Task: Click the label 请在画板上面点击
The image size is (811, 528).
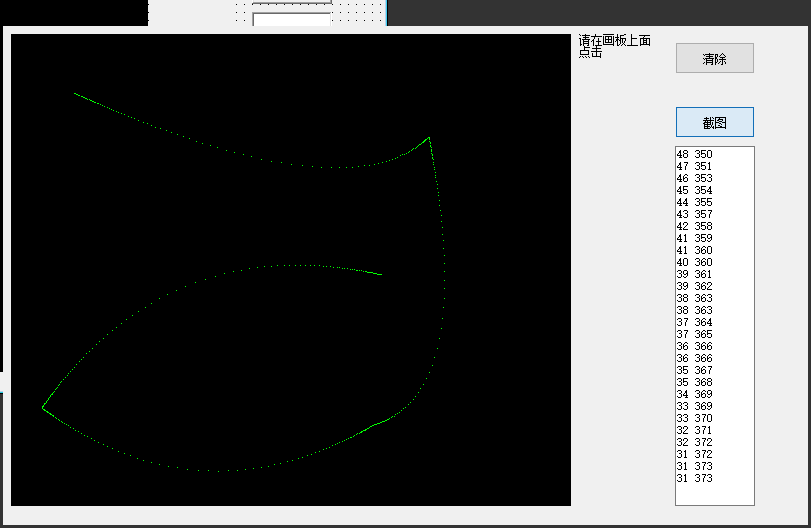Action: click(x=614, y=46)
